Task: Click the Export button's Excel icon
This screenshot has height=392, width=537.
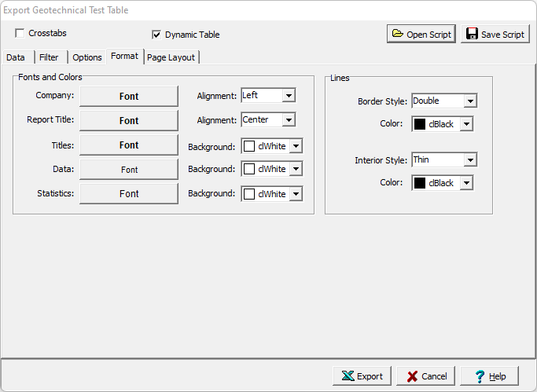Action: pyautogui.click(x=347, y=376)
